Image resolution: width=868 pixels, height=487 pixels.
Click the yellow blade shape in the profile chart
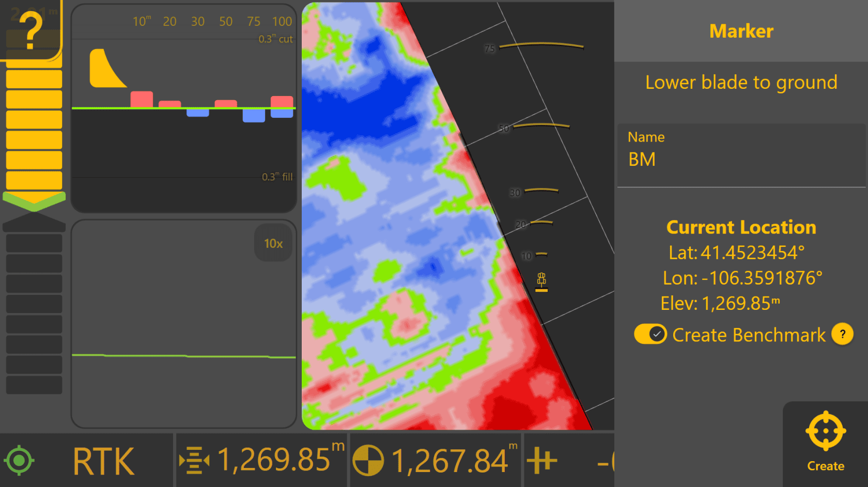pyautogui.click(x=107, y=68)
